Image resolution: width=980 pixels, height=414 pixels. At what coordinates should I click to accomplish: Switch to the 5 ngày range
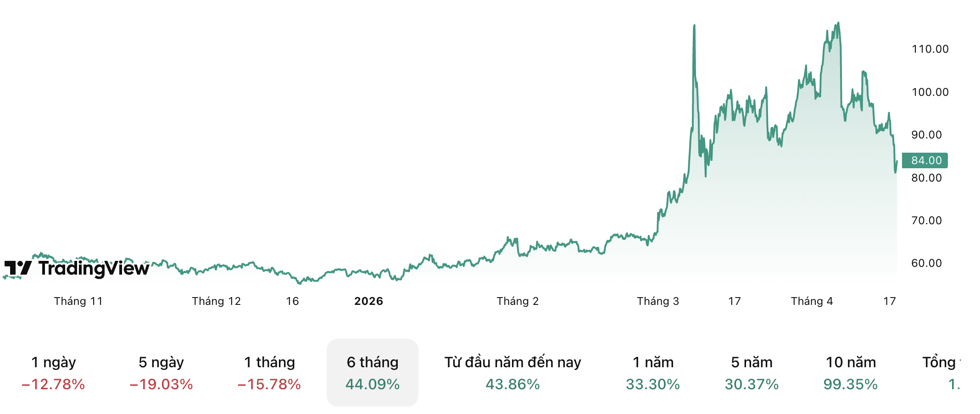[161, 373]
